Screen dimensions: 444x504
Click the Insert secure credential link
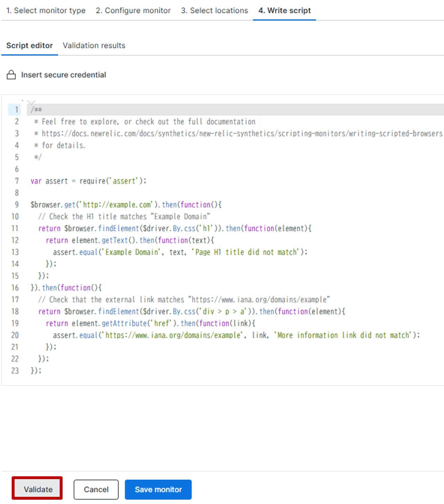pyautogui.click(x=63, y=75)
